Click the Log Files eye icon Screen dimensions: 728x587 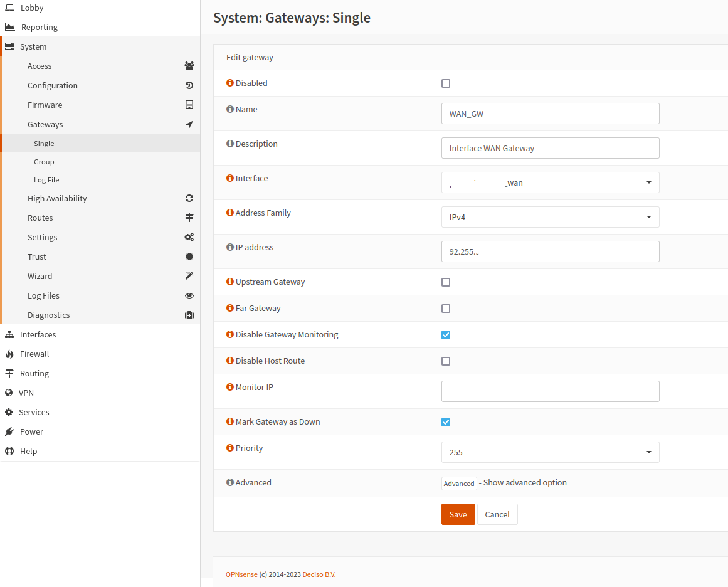189,295
